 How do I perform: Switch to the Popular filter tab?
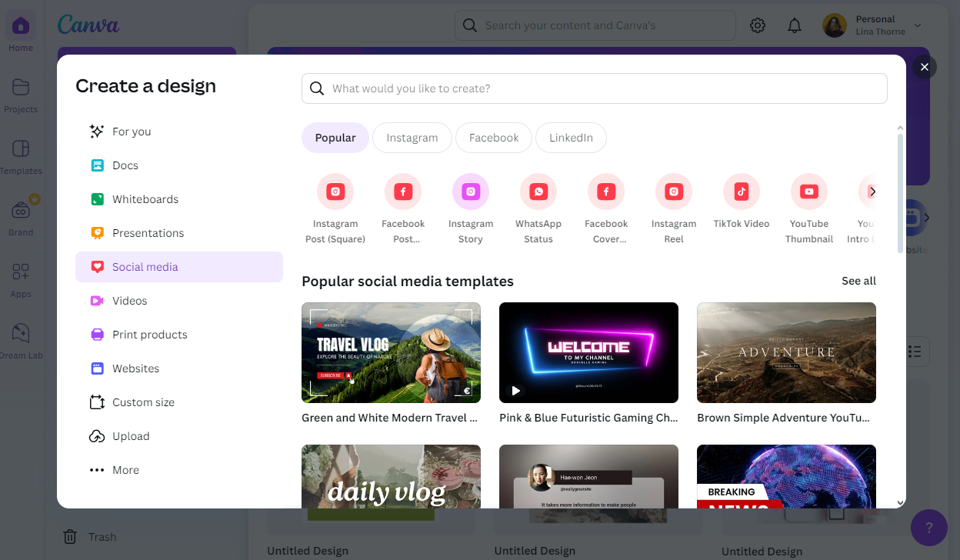(335, 138)
